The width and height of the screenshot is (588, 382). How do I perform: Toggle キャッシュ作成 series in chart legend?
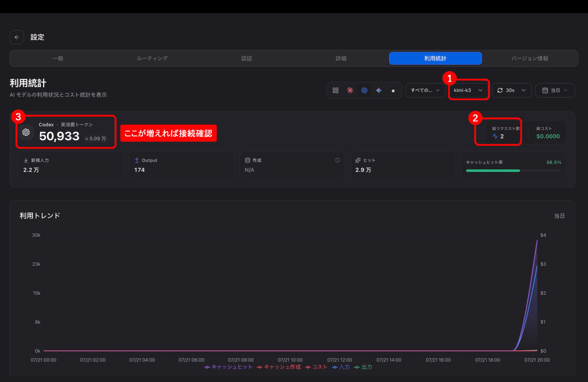279,367
